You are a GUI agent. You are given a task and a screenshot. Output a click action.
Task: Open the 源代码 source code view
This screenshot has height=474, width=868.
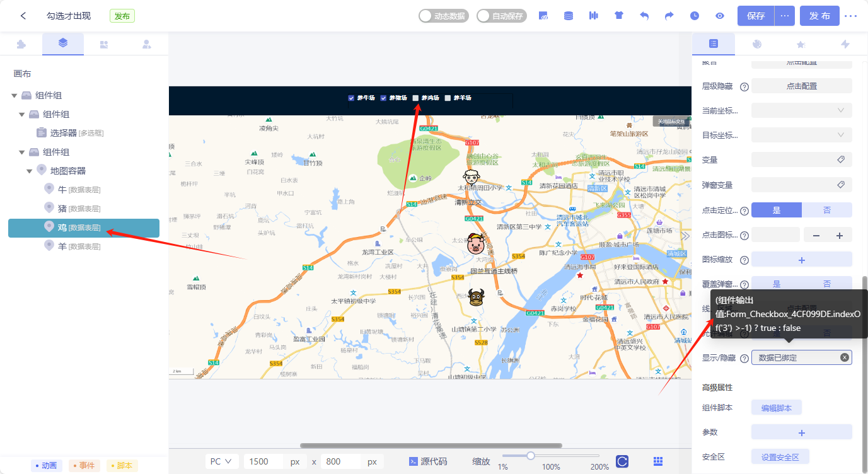point(428,461)
